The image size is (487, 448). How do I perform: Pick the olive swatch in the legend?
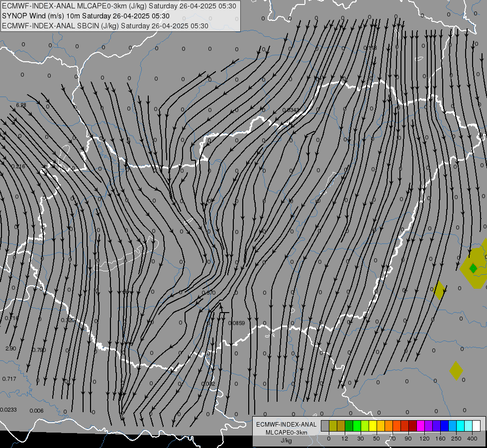pyautogui.click(x=333, y=426)
